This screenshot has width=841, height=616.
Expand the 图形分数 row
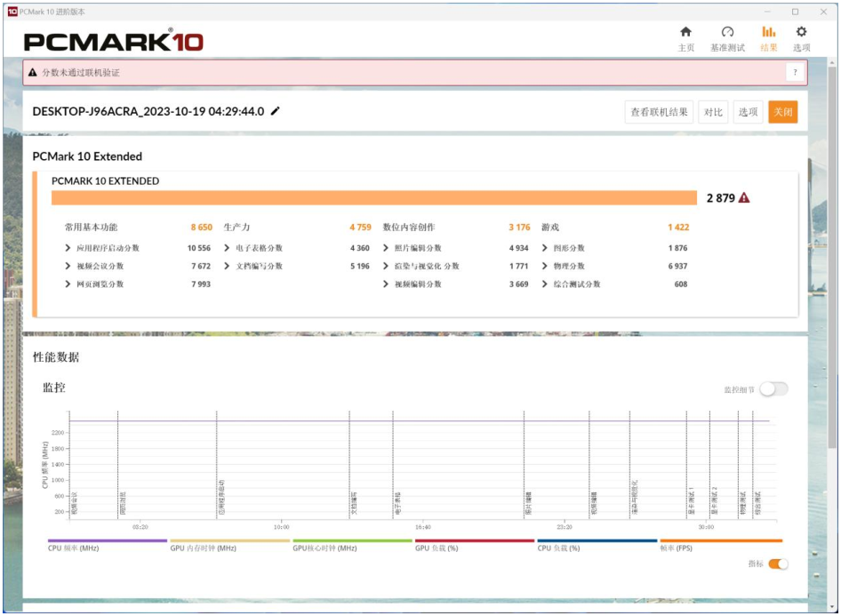pyautogui.click(x=545, y=248)
